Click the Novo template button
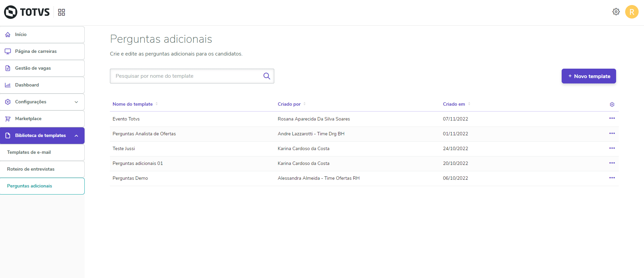644x278 pixels. tap(589, 76)
